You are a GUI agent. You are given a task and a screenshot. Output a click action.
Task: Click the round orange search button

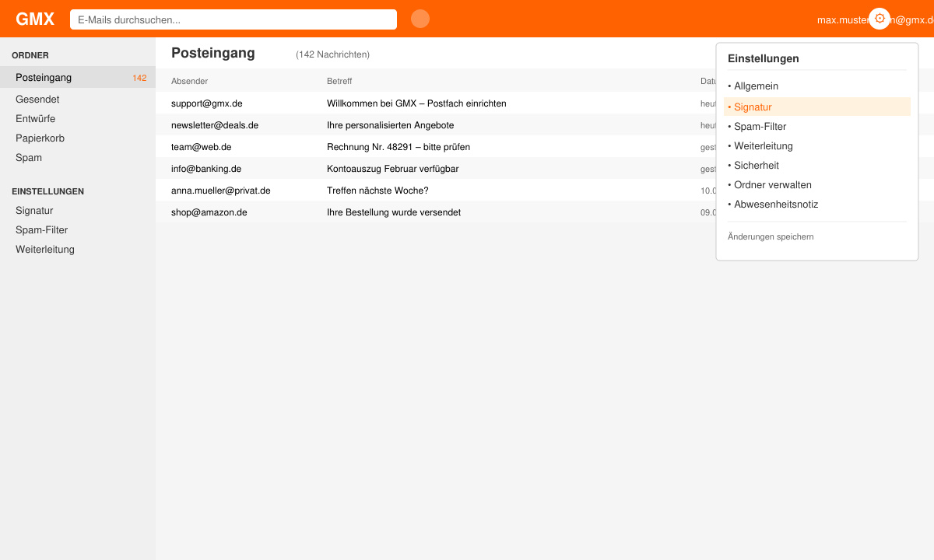click(420, 19)
